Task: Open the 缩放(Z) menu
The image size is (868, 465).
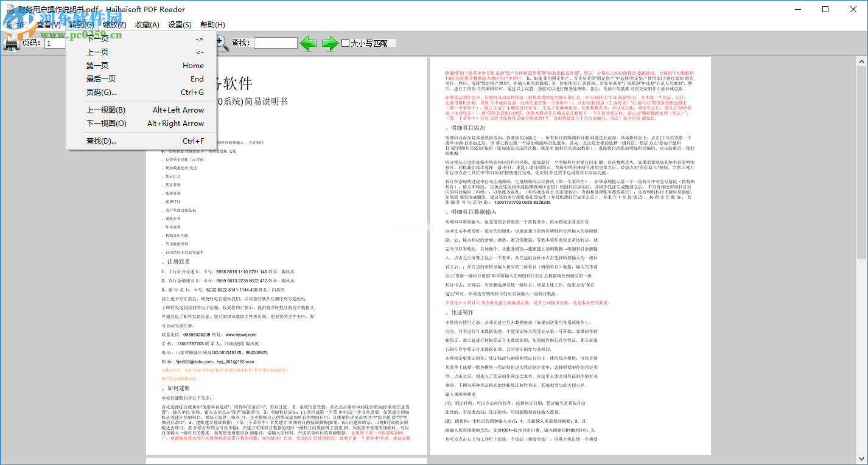Action: 114,25
